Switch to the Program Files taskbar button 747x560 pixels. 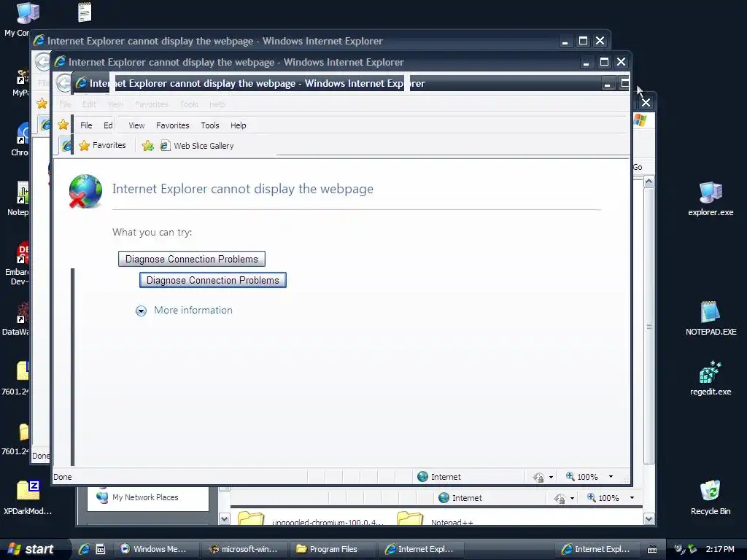tap(332, 549)
